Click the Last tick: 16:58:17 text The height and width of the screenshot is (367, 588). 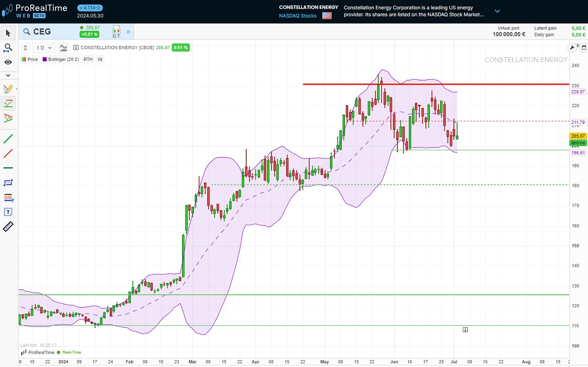click(39, 345)
